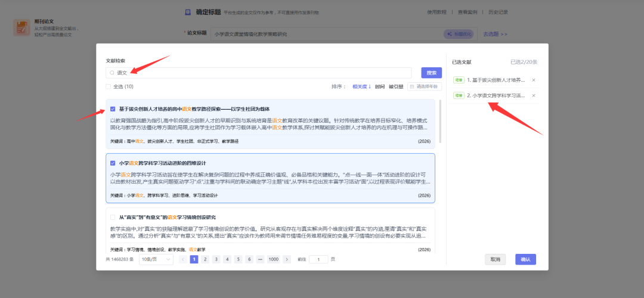Go to page 4 of results
This screenshot has width=644, height=298.
(227, 259)
